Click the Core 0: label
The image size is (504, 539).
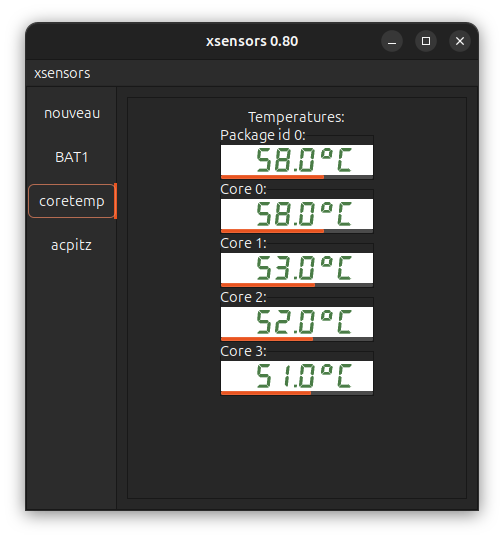(243, 189)
